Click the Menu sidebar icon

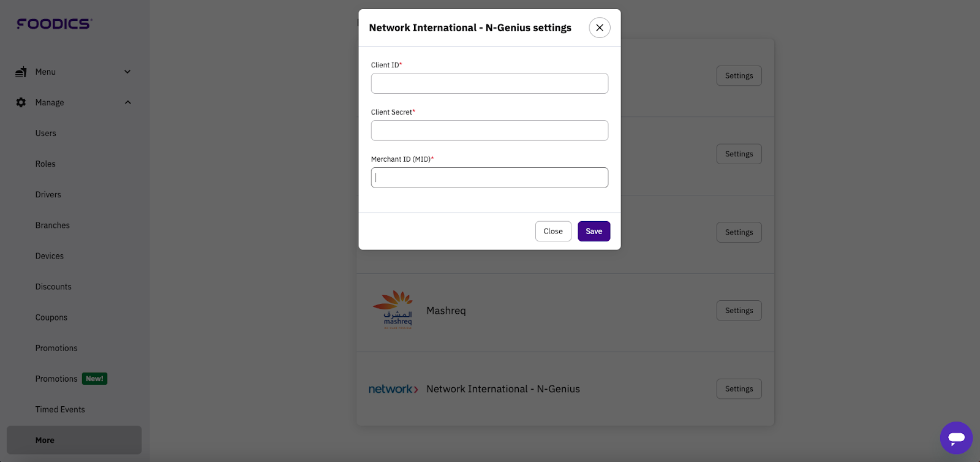click(x=21, y=72)
